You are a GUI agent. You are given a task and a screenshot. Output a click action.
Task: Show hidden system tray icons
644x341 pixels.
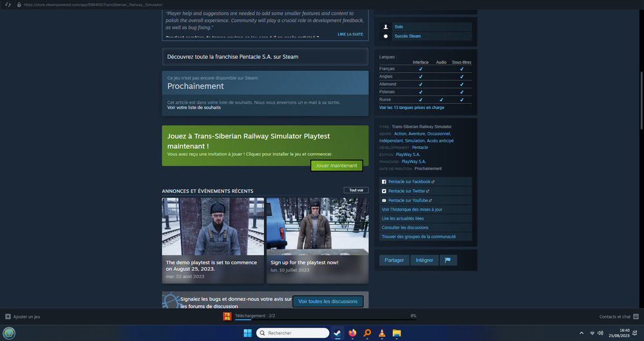[x=581, y=333]
